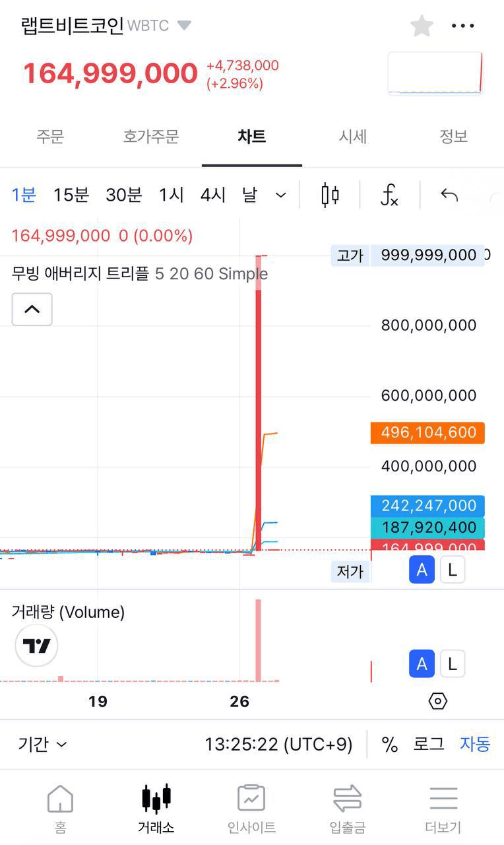Toggle the 자동 auto scale button
Screen dimensions: 504x845
pyautogui.click(x=475, y=745)
